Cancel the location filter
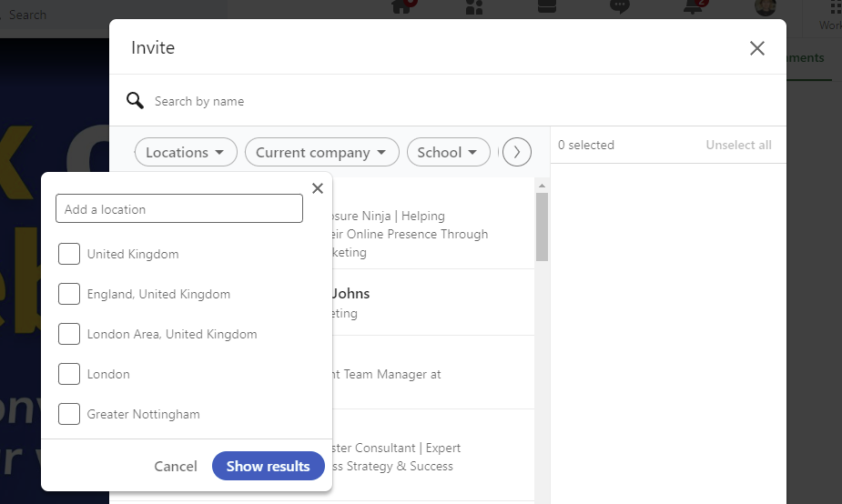Viewport: 842px width, 504px height. click(176, 466)
